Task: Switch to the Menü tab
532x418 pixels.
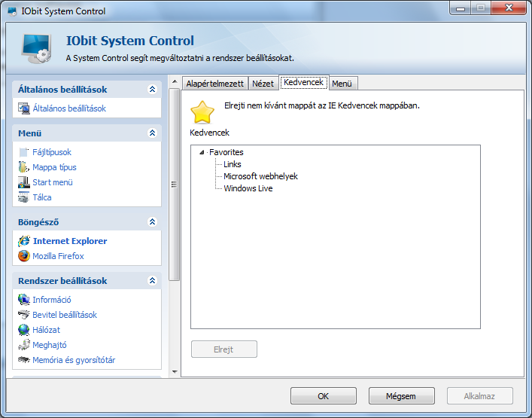Action: pyautogui.click(x=342, y=84)
